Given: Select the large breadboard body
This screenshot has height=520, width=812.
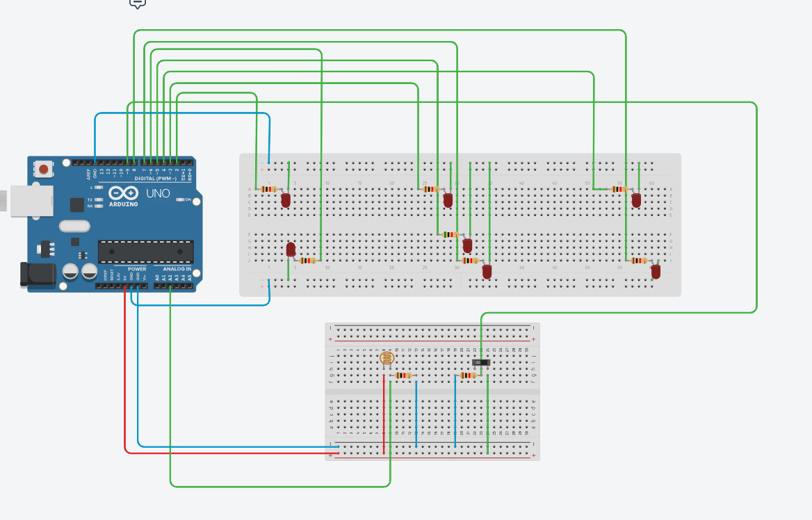Looking at the screenshot, I should point(460,225).
